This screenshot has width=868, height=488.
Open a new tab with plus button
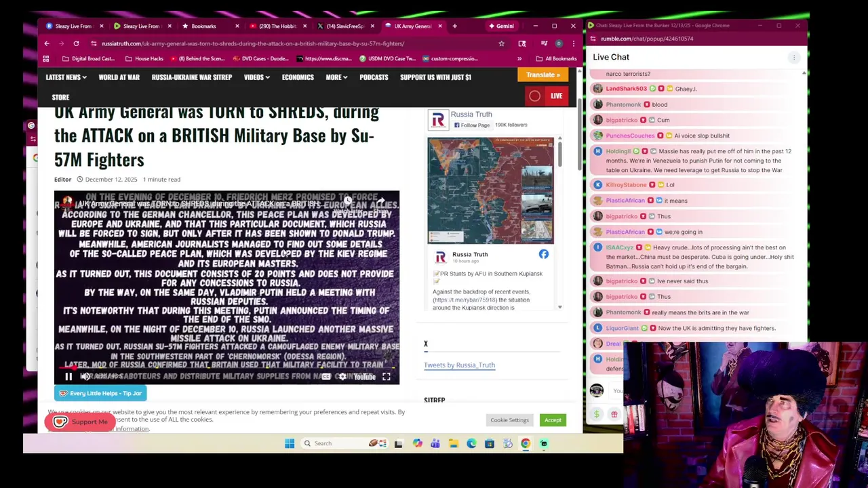tap(454, 26)
